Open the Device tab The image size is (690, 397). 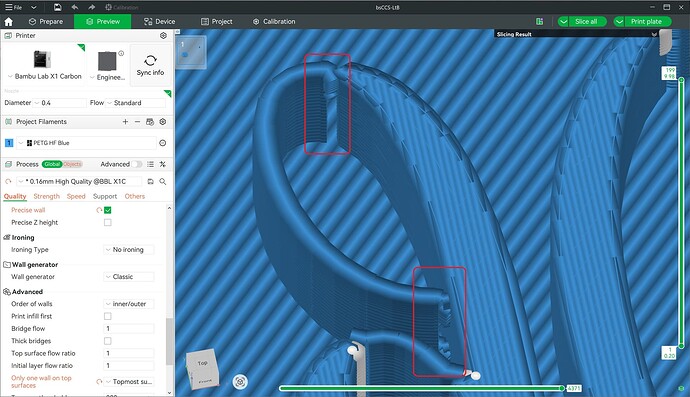[x=159, y=22]
